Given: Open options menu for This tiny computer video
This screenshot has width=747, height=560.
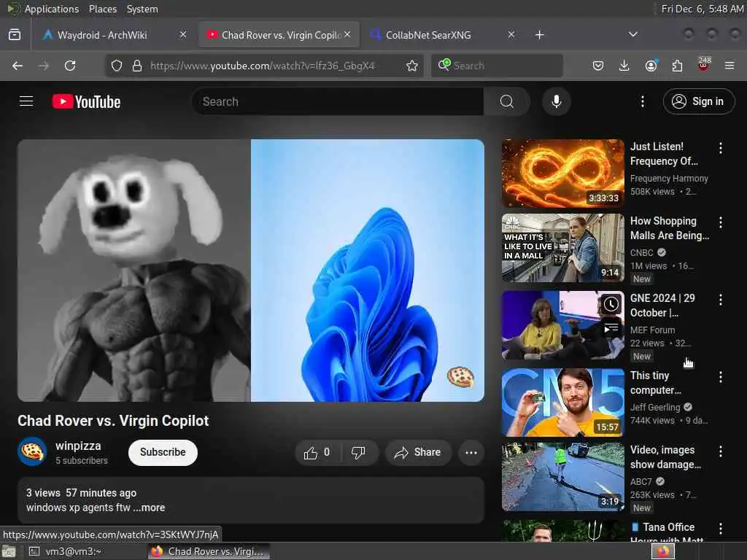Looking at the screenshot, I should click(x=720, y=377).
